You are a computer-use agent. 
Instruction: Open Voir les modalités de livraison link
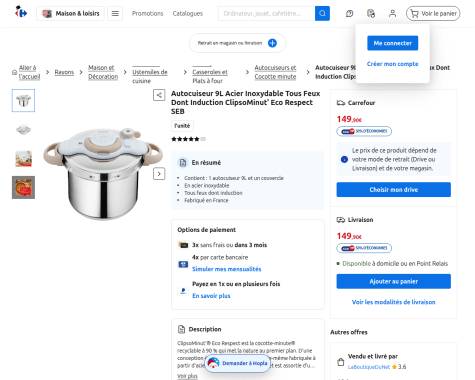click(394, 302)
